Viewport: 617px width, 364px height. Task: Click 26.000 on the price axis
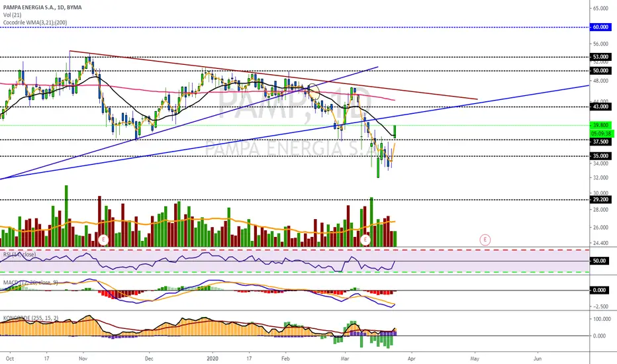(x=600, y=228)
